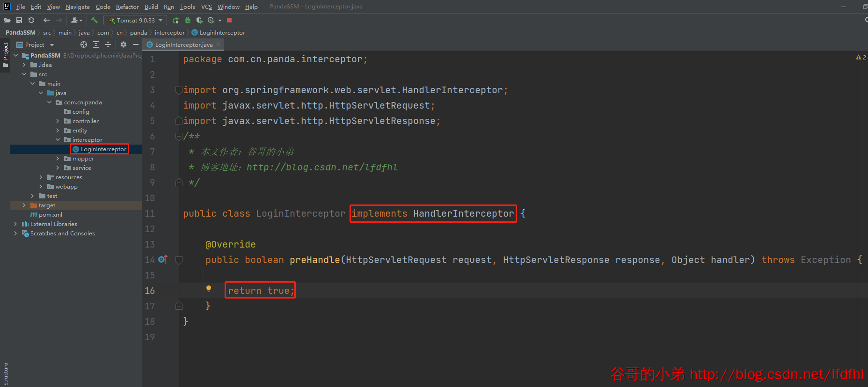Image resolution: width=868 pixels, height=387 pixels.
Task: Open the Project view dropdown
Action: 35,44
